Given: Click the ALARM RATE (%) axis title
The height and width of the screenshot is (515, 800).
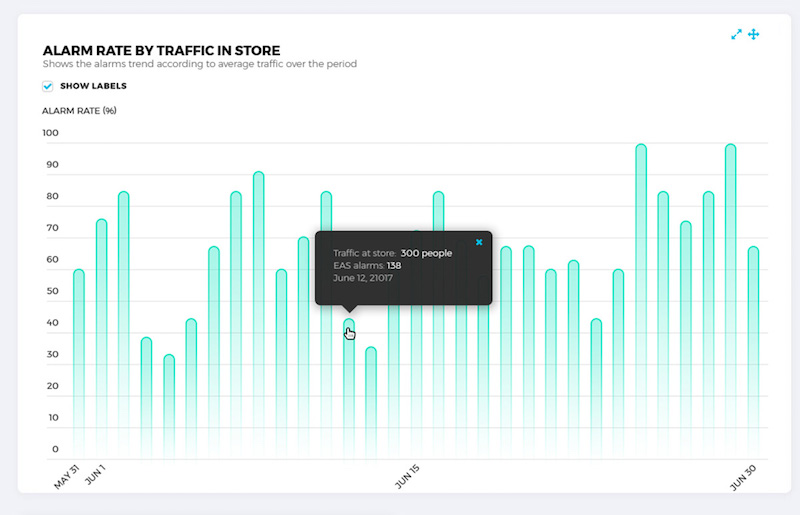Looking at the screenshot, I should (80, 110).
